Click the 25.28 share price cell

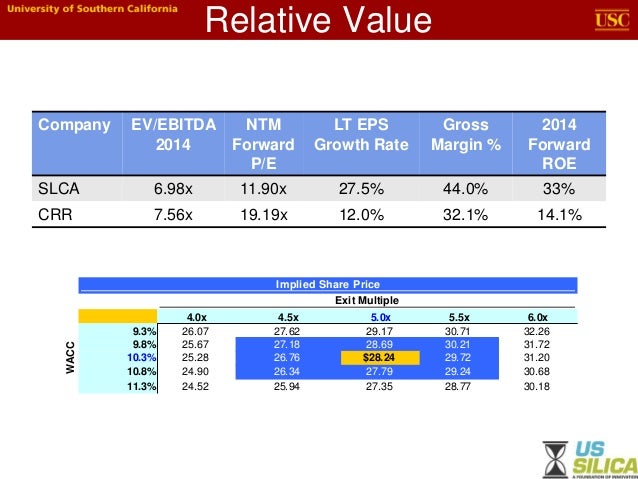coord(195,357)
